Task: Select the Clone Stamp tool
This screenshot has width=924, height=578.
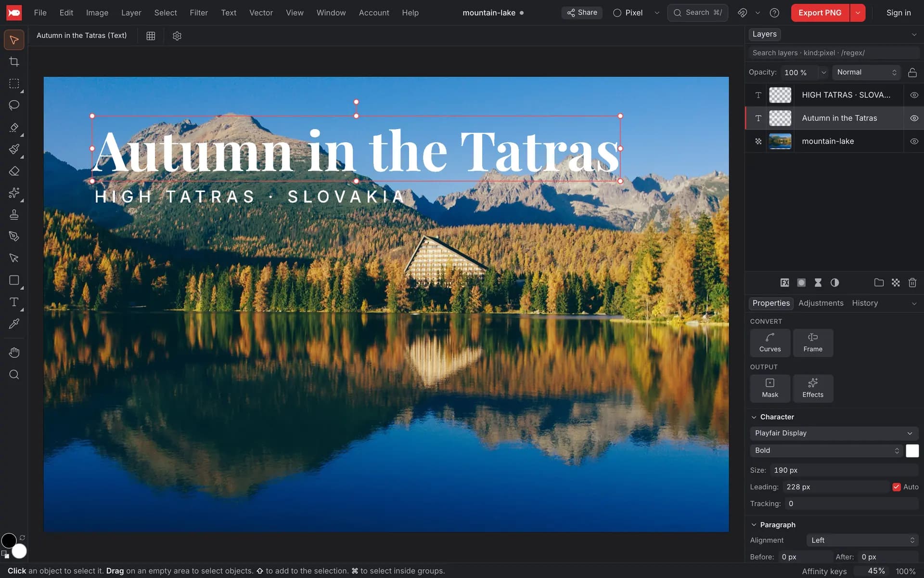Action: (x=14, y=214)
